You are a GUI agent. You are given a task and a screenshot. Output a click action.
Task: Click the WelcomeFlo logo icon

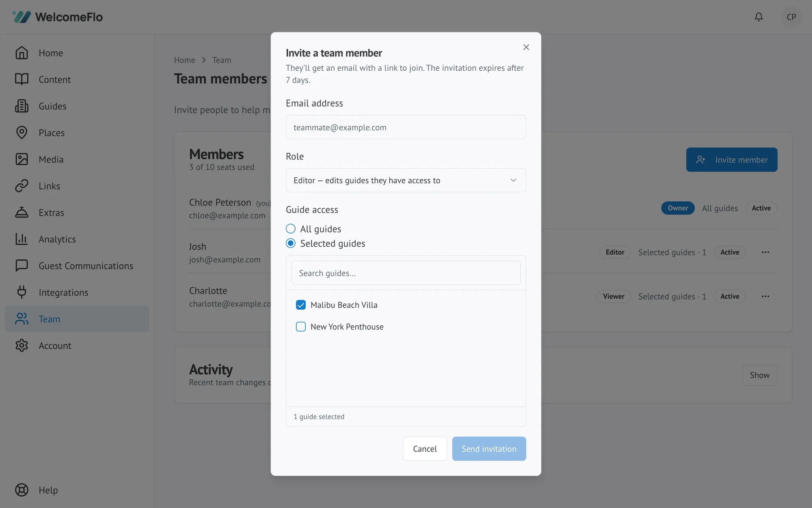22,17
